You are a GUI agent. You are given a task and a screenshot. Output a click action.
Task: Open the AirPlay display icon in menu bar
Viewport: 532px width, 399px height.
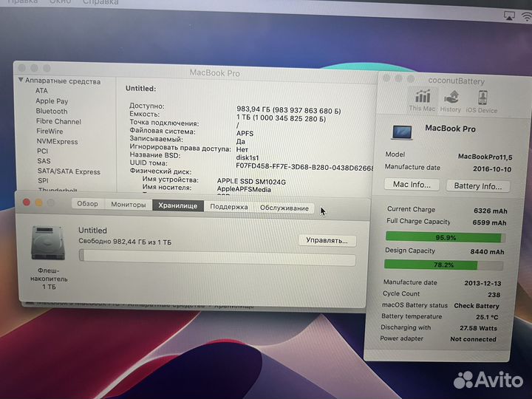tap(509, 16)
